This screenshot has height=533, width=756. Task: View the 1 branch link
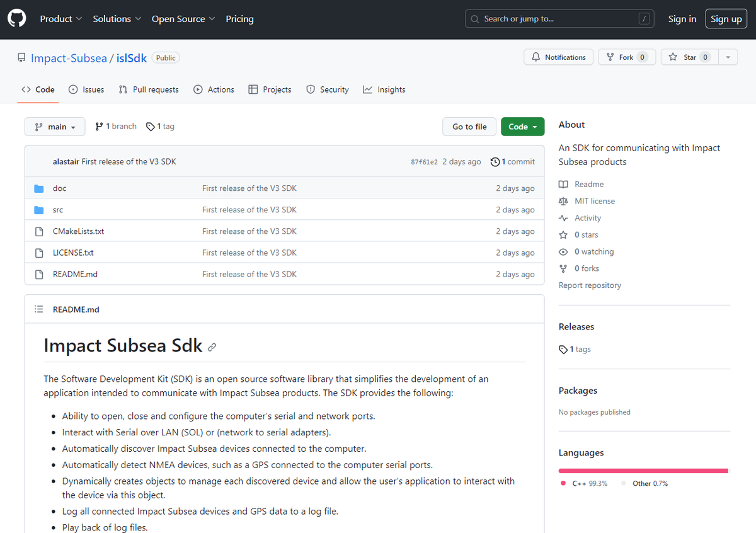tap(116, 127)
